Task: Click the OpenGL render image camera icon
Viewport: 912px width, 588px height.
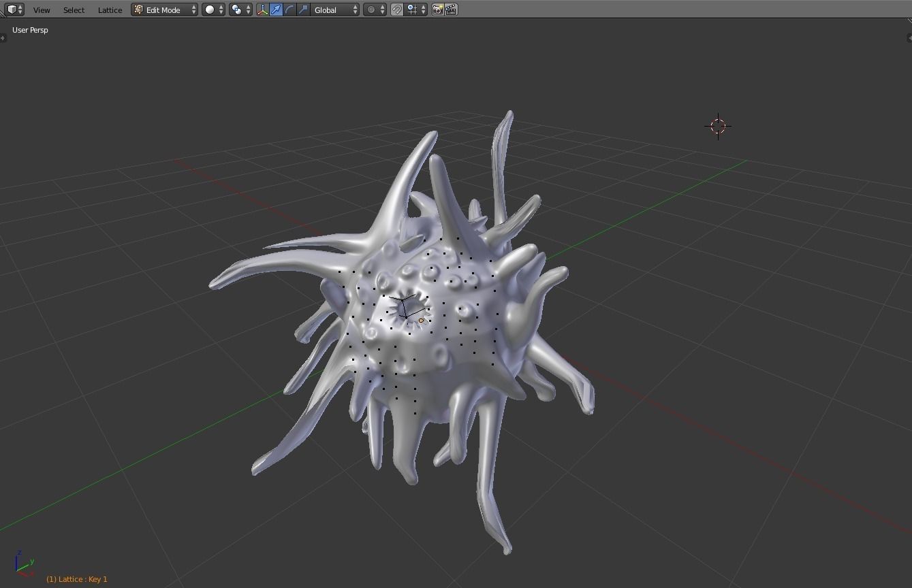Action: pos(438,10)
